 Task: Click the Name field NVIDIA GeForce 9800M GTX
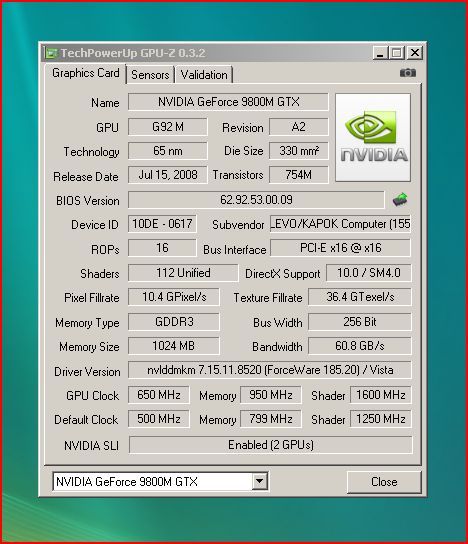(228, 102)
